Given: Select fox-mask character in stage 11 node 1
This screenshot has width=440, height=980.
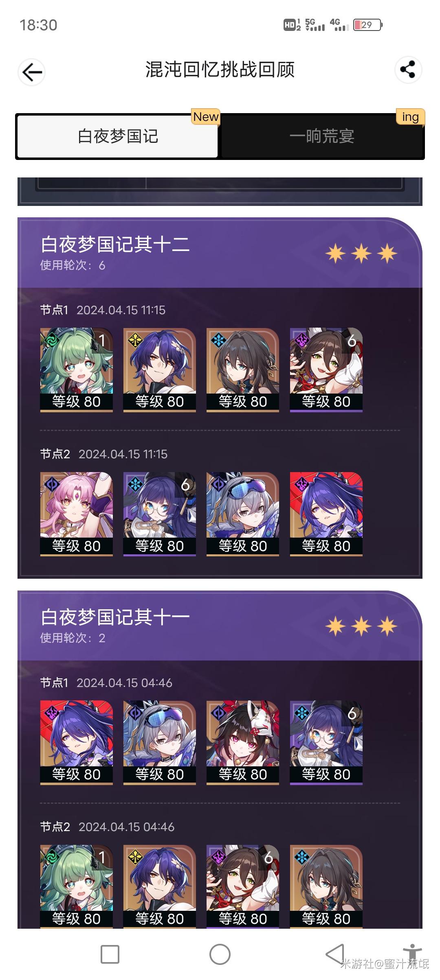Looking at the screenshot, I should point(243,742).
